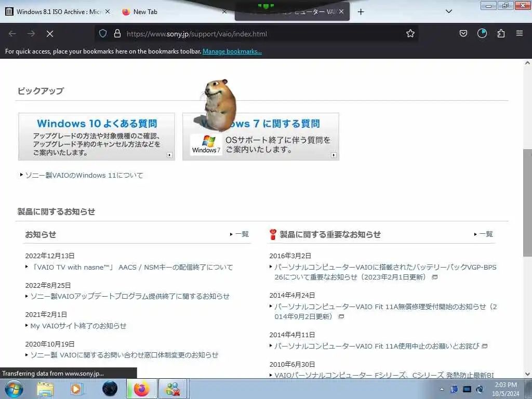Go back using the browser back arrow
532x399 pixels.
(12, 34)
